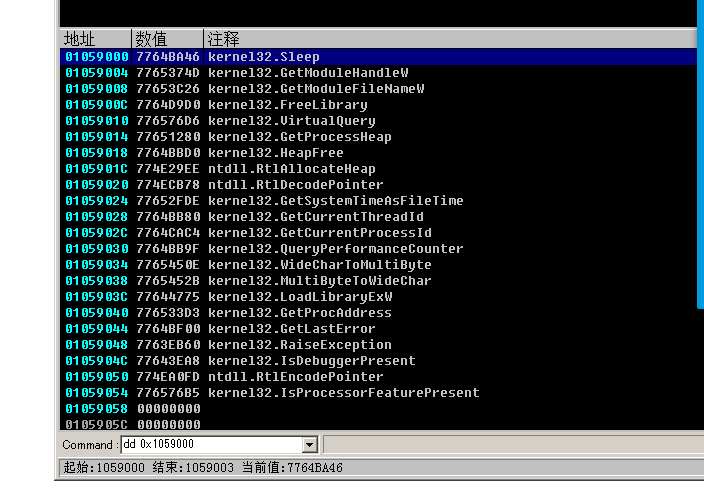Click value 7763EB60
This screenshot has width=704, height=492.
click(x=168, y=345)
